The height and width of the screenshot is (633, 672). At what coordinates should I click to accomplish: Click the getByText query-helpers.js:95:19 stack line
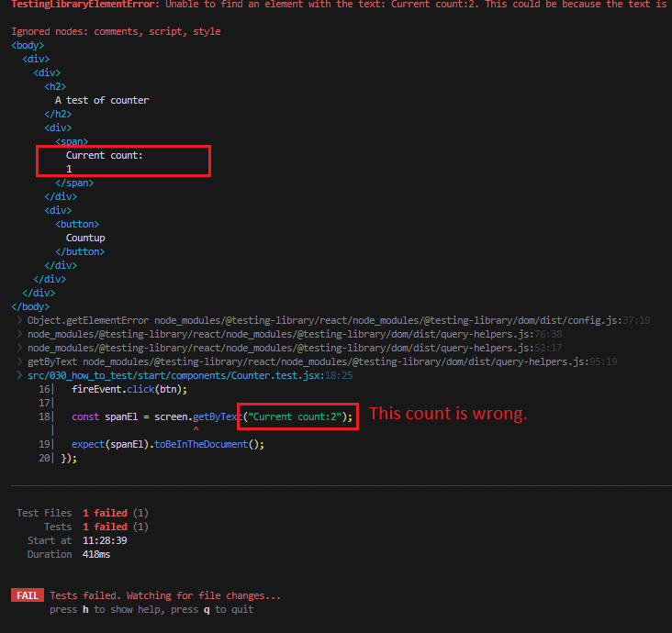[322, 361]
